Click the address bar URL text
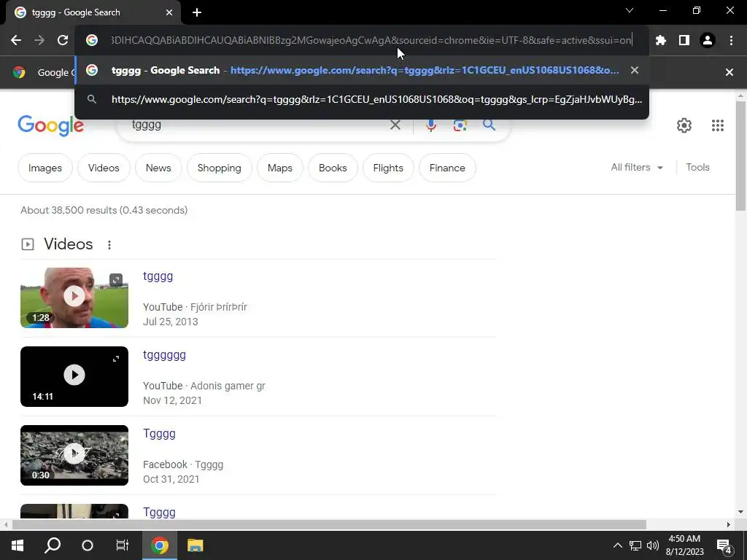This screenshot has height=560, width=747. 371,40
